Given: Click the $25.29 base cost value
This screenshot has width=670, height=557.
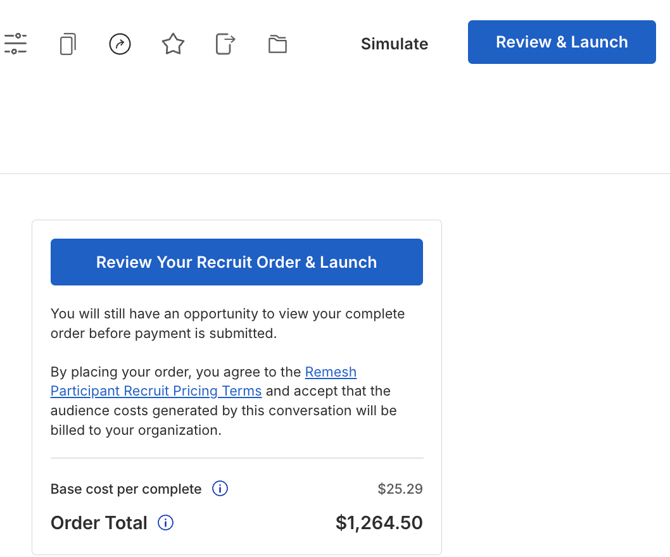Looking at the screenshot, I should [400, 489].
